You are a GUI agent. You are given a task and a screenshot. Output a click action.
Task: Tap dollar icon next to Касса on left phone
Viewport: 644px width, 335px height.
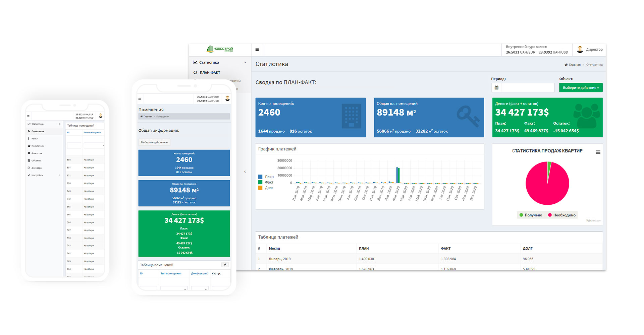click(x=29, y=139)
